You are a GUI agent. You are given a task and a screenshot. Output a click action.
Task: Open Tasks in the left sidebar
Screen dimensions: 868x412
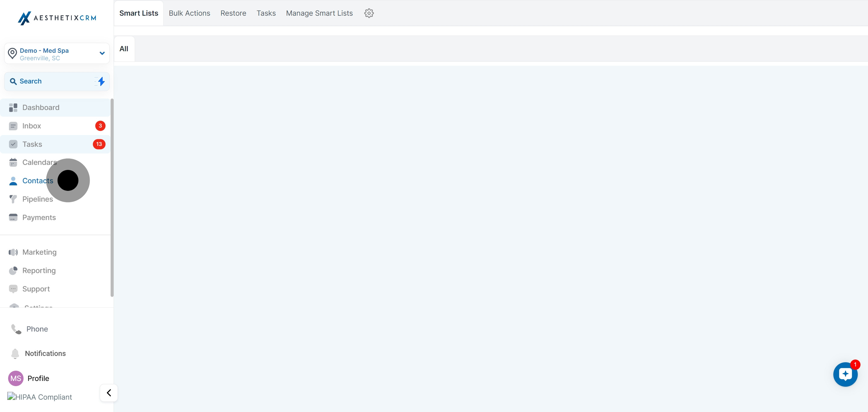coord(32,144)
